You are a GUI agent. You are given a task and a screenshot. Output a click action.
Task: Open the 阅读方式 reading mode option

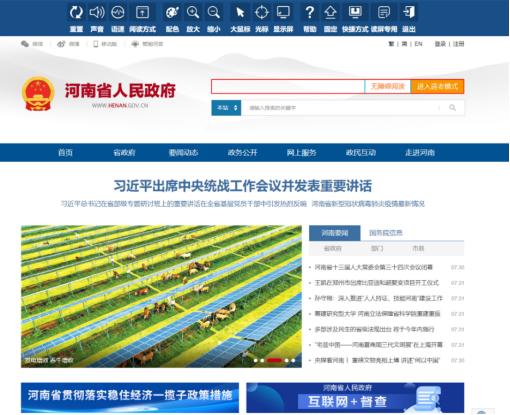(142, 13)
